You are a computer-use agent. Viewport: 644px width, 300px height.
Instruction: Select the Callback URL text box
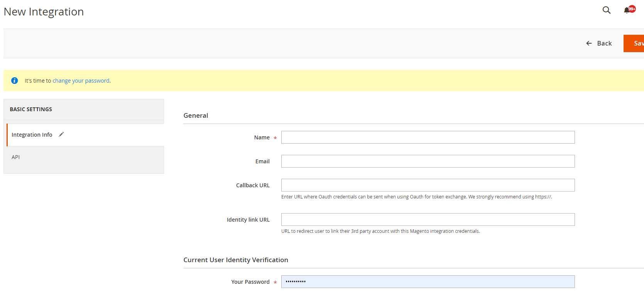428,185
